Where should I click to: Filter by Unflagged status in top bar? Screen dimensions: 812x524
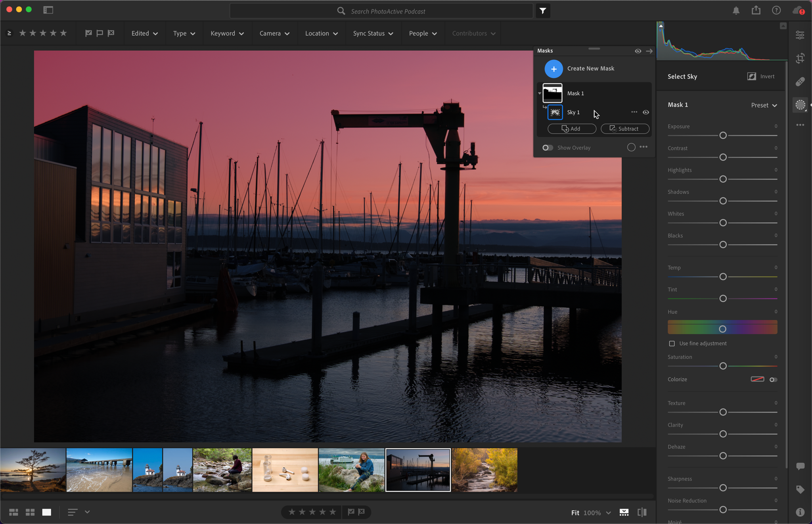(x=100, y=33)
